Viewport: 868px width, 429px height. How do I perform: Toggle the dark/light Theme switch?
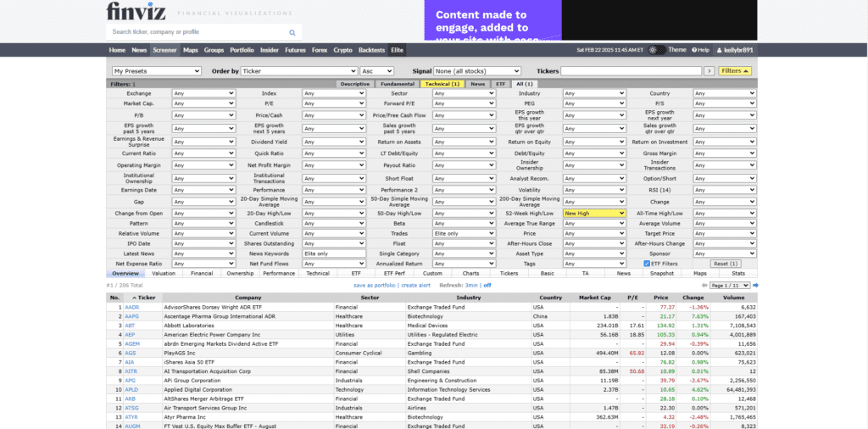[x=657, y=50]
